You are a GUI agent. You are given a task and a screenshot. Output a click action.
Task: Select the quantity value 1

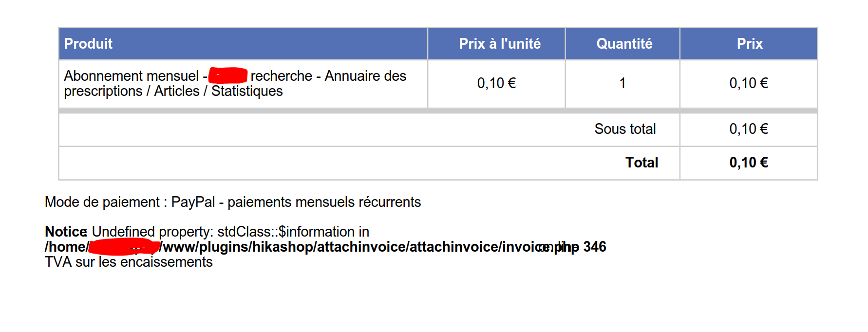click(622, 83)
